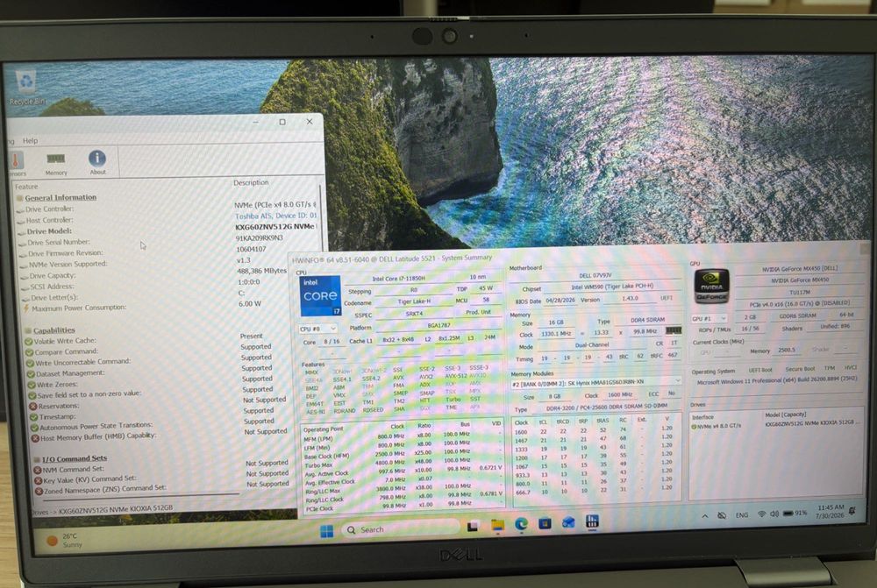Open the Memory toolbar icon in HWiNFO
Screen dimensions: 877x588
55,163
